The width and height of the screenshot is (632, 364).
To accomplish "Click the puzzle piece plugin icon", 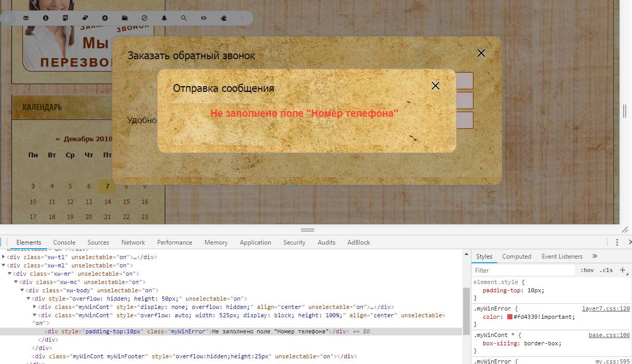I will 223,18.
